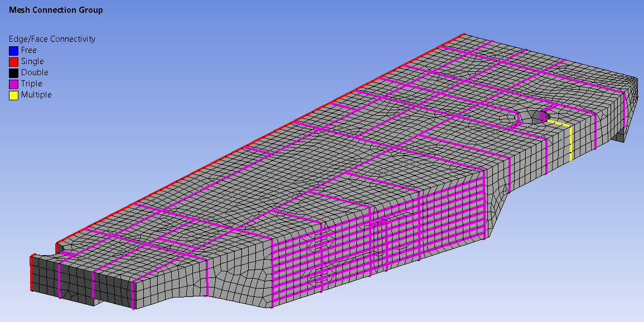Click the red Single color swatch

(13, 62)
